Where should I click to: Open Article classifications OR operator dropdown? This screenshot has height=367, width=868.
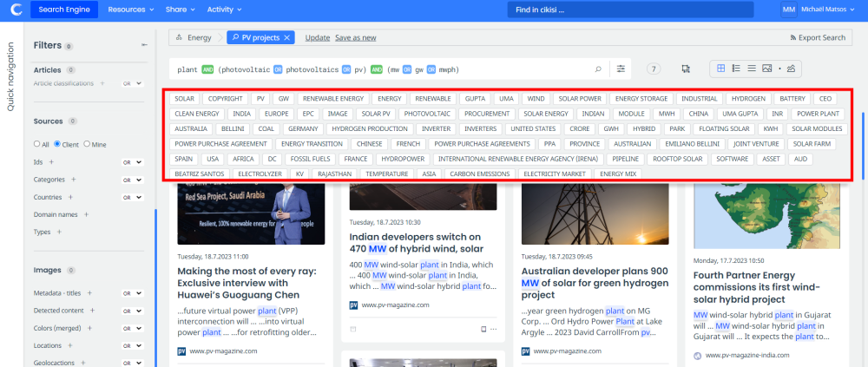coord(133,83)
